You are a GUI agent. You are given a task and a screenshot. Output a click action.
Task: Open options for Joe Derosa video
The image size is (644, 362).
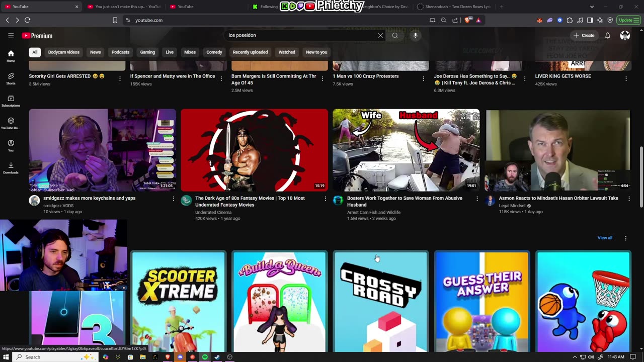pyautogui.click(x=525, y=78)
